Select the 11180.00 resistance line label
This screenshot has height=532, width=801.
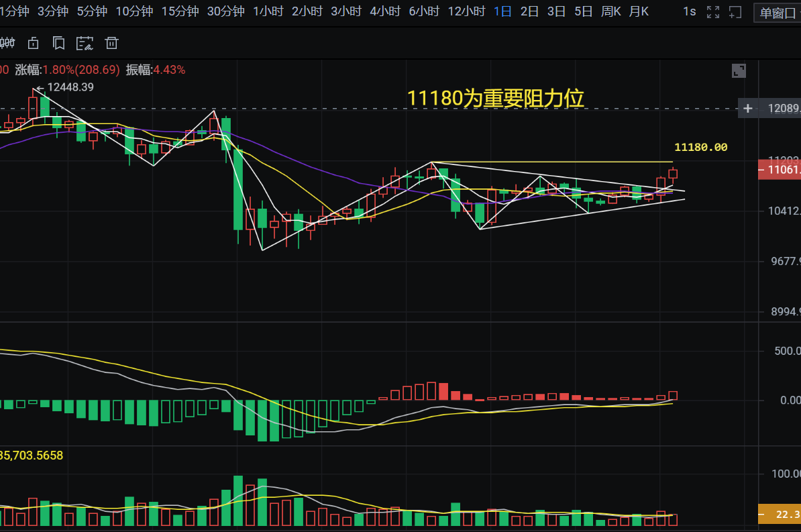(x=701, y=147)
